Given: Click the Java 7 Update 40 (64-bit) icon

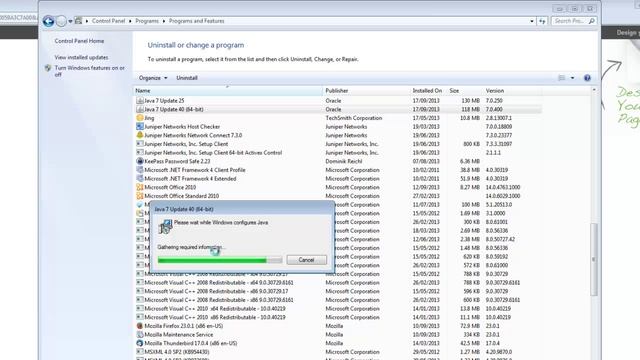Looking at the screenshot, I should [140, 109].
